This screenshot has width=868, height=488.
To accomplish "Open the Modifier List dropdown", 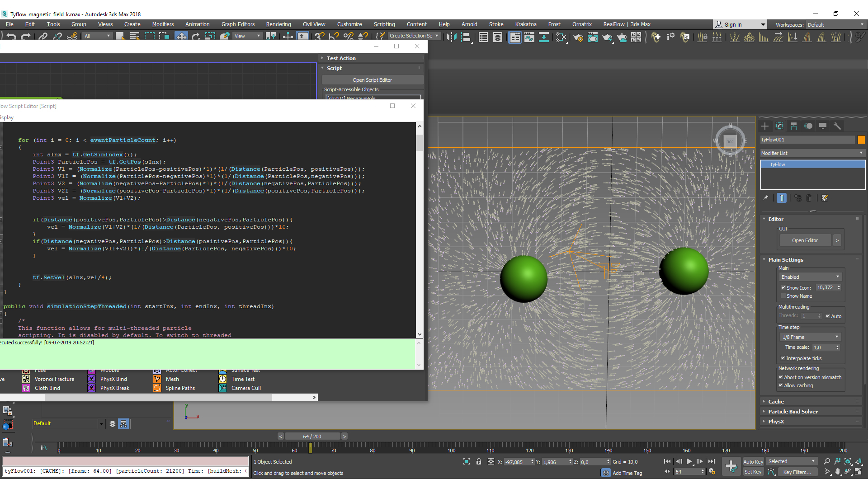I will point(812,153).
